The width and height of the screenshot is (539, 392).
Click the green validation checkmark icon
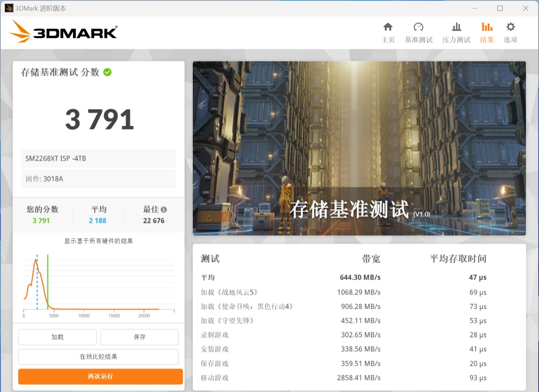point(107,72)
